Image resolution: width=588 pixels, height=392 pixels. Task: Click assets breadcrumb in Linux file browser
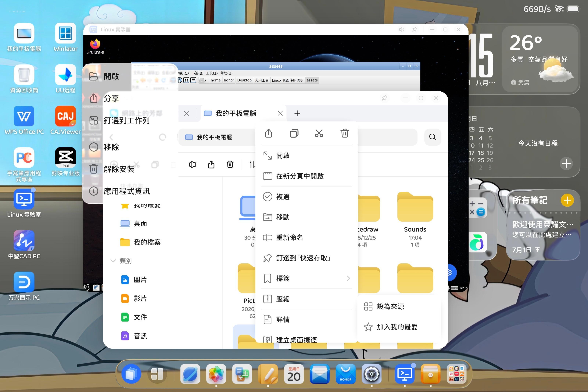(312, 80)
